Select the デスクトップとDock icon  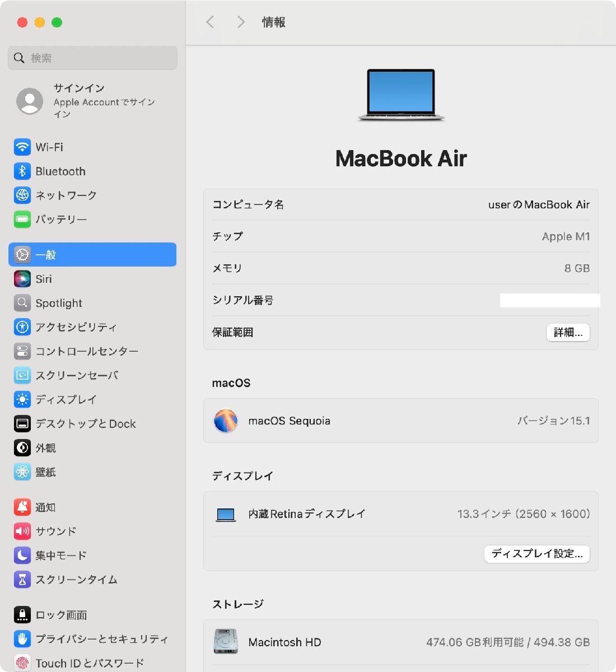pyautogui.click(x=22, y=424)
